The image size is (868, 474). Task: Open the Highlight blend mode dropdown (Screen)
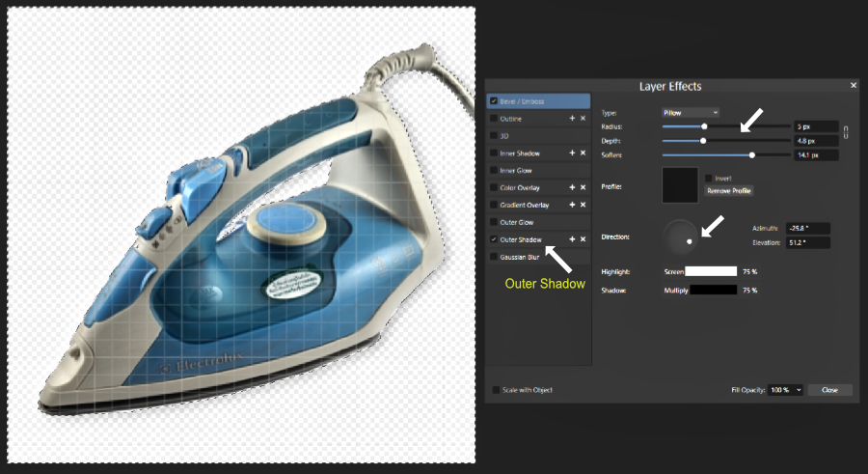673,272
